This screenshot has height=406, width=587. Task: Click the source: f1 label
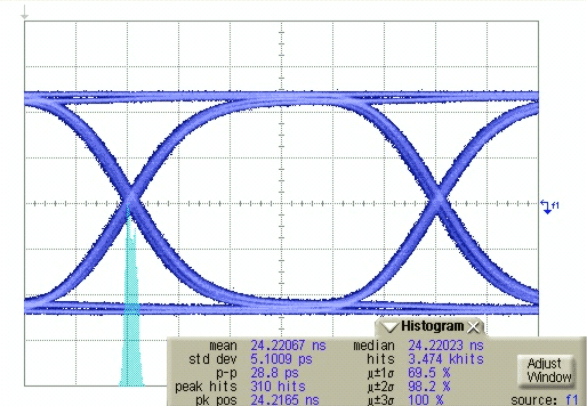click(x=545, y=400)
